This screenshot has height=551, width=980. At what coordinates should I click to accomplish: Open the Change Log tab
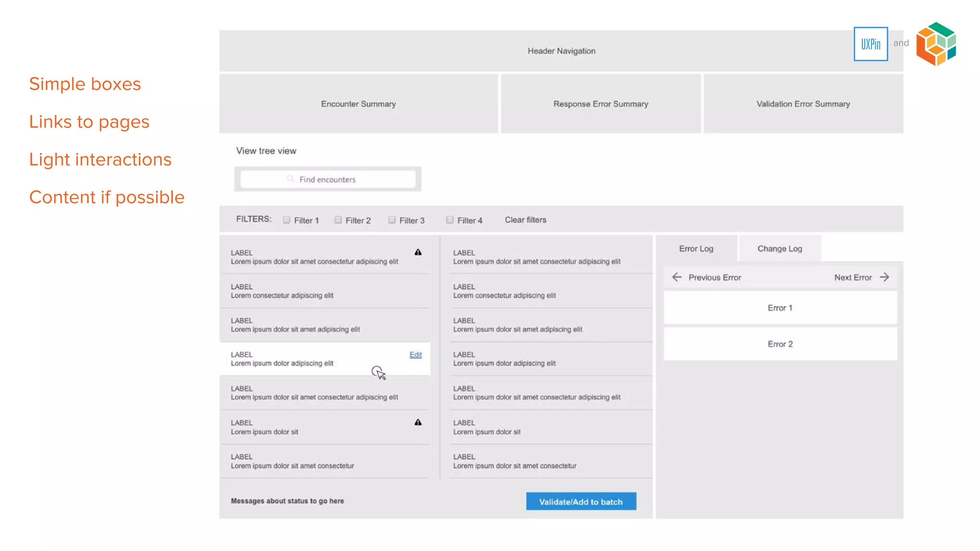point(780,249)
